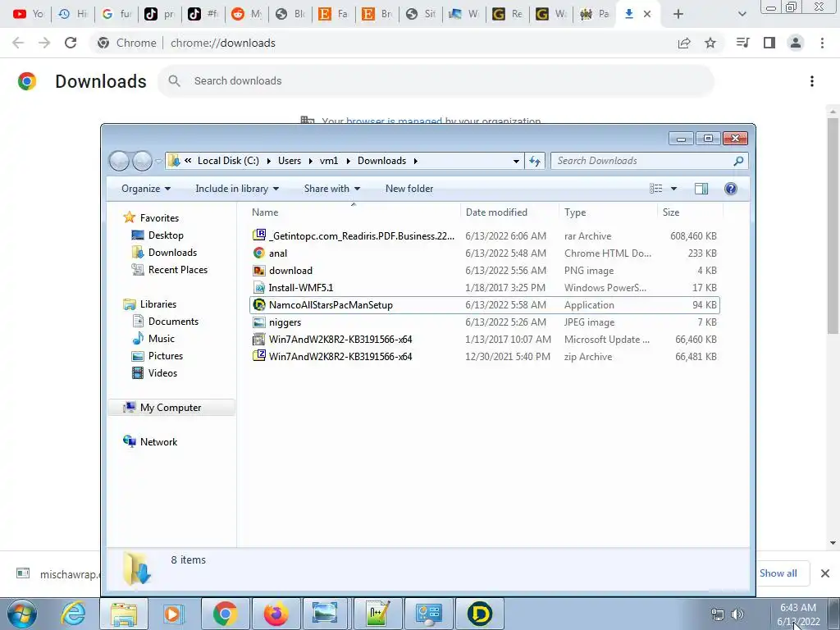Expand the arrow after Downloads in the breadcrumb

(415, 161)
